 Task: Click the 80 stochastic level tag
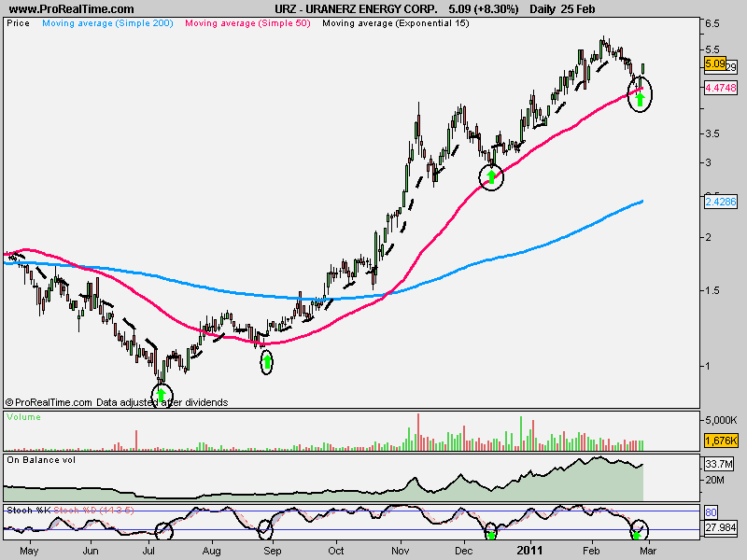pos(711,512)
